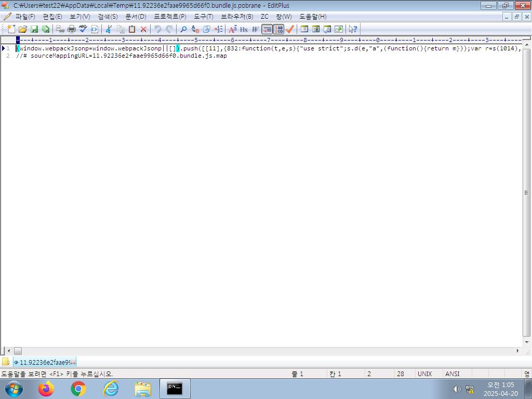Create a new document with the New icon
This screenshot has height=399, width=532.
pyautogui.click(x=11, y=29)
